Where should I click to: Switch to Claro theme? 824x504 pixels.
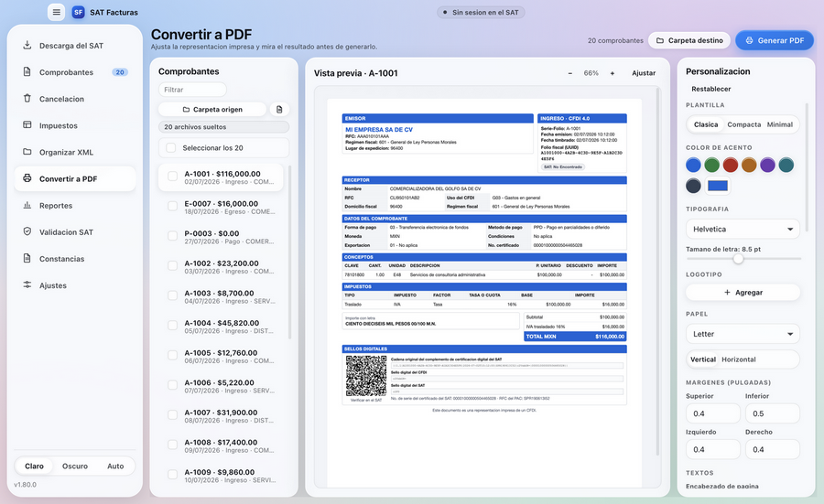(34, 466)
